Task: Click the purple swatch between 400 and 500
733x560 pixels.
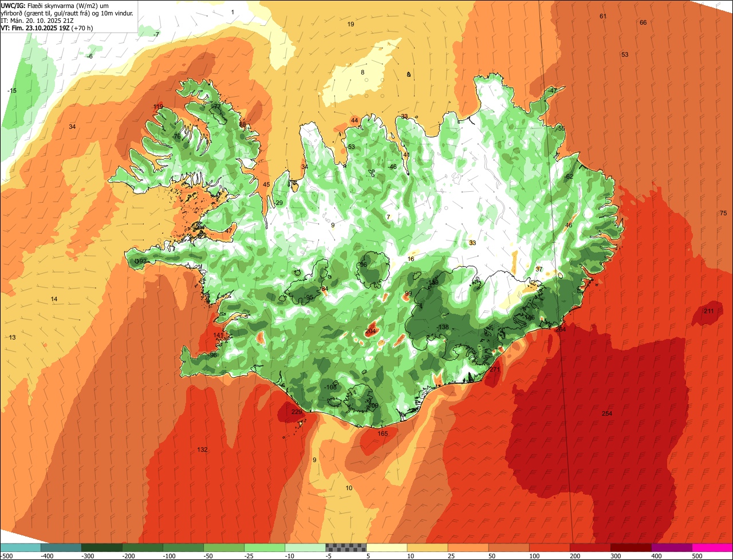Action: (x=671, y=547)
